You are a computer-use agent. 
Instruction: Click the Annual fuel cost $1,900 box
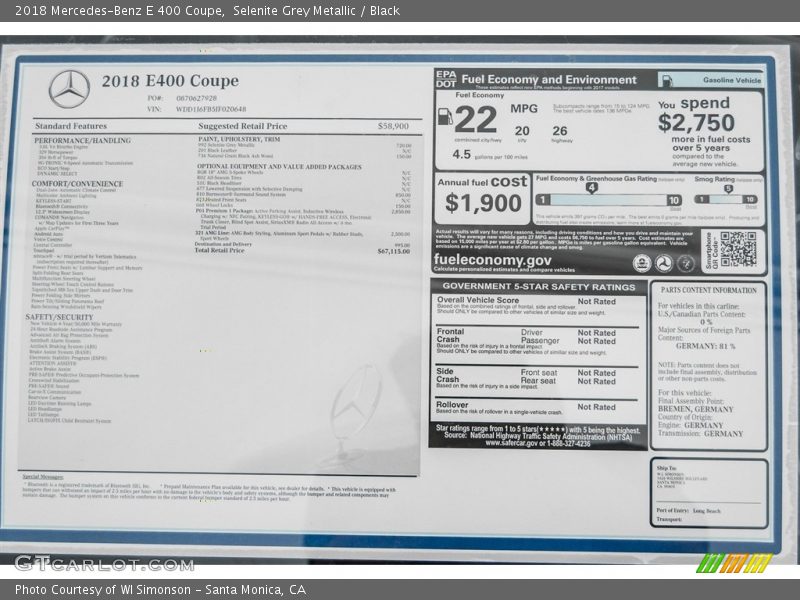(482, 198)
